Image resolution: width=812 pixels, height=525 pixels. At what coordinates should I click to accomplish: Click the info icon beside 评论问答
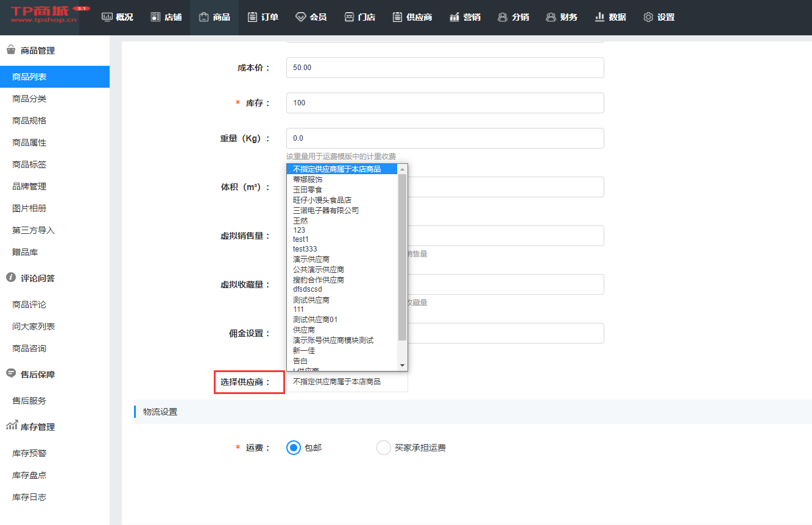tap(11, 278)
